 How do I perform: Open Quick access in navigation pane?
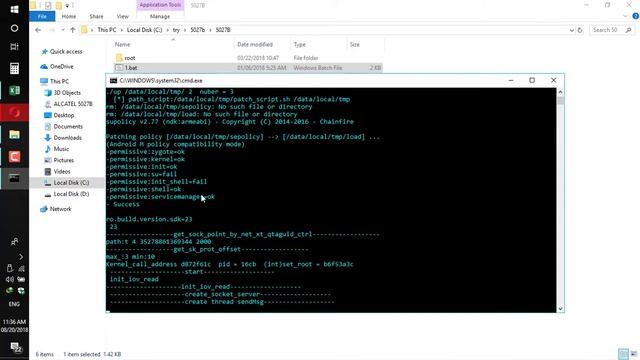pos(65,51)
